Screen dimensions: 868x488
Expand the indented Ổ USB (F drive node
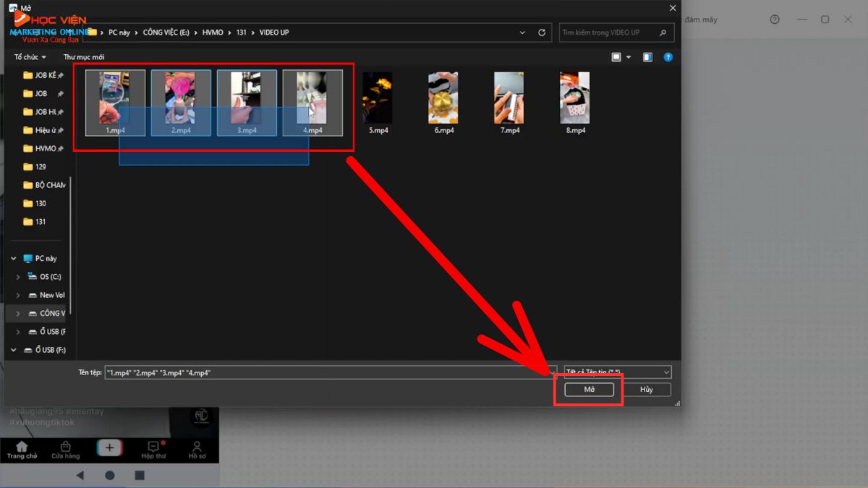pyautogui.click(x=18, y=331)
